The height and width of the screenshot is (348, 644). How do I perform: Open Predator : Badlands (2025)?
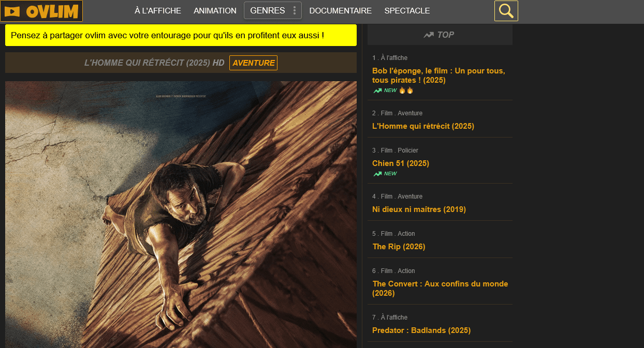421,330
